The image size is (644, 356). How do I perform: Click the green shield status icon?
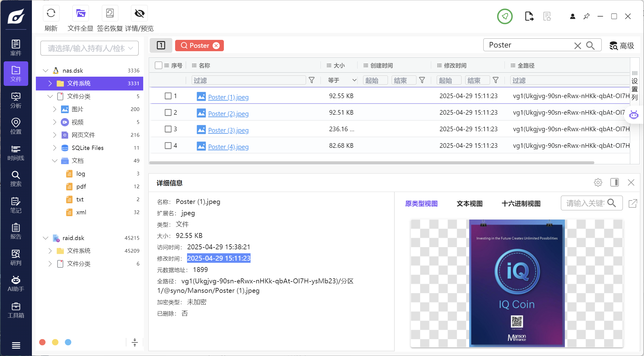[505, 16]
